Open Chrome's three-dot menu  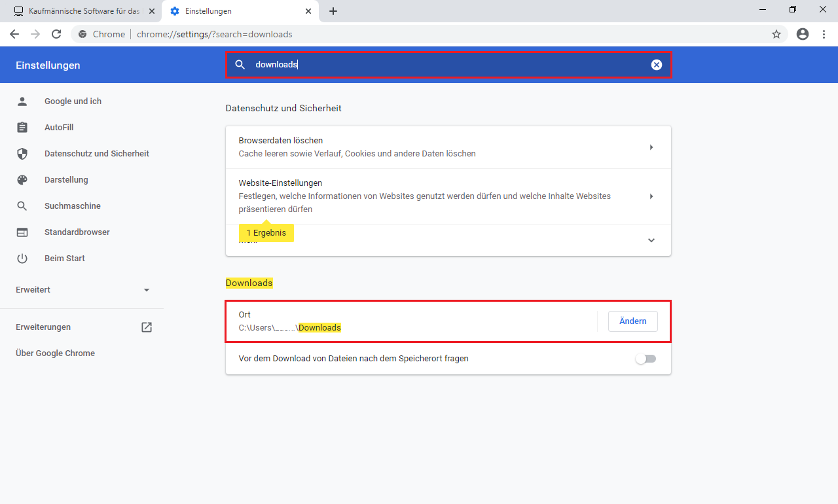point(824,34)
